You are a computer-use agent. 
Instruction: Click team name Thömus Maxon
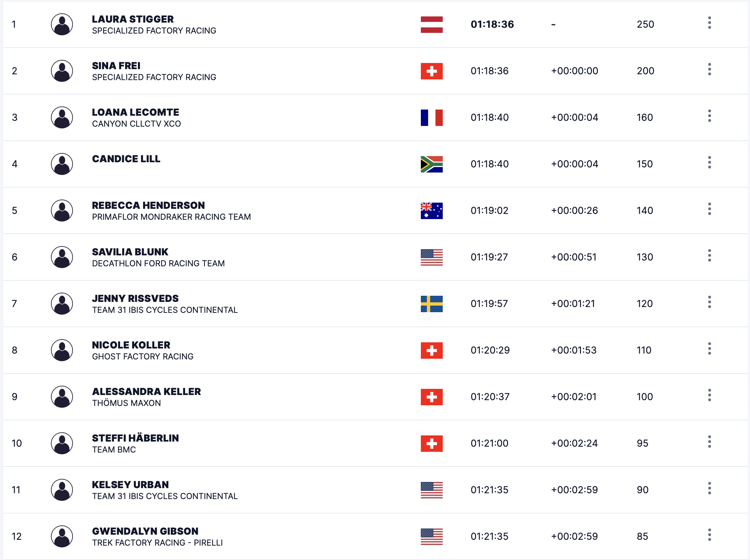point(126,403)
